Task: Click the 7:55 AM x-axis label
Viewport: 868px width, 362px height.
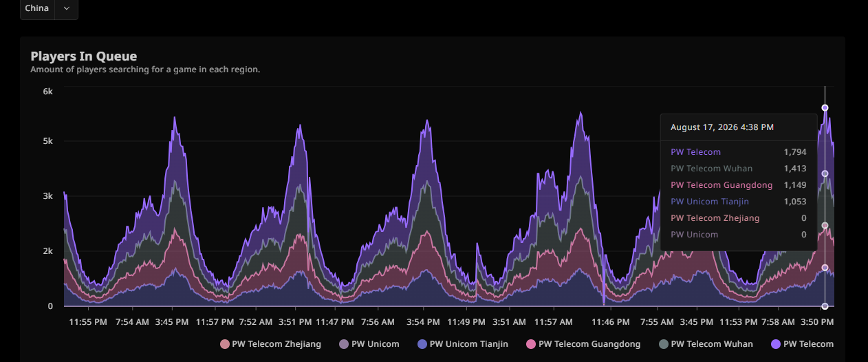Action: [657, 321]
